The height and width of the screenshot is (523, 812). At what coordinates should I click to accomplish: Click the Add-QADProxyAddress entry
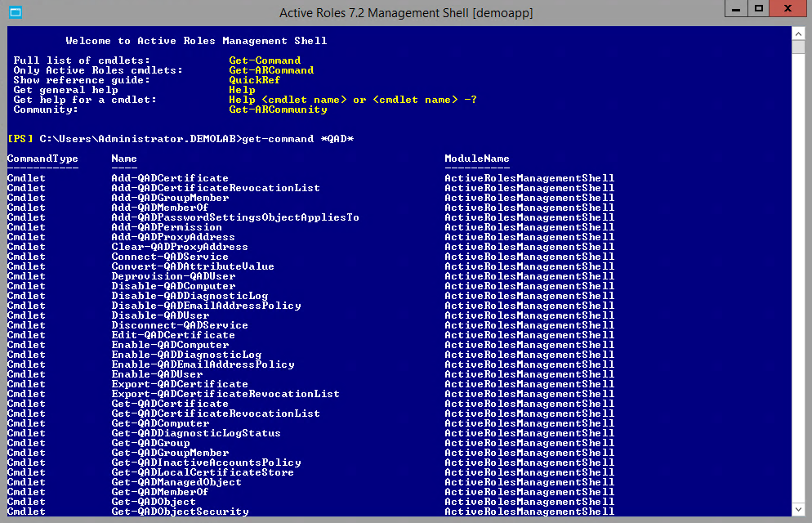click(x=173, y=237)
